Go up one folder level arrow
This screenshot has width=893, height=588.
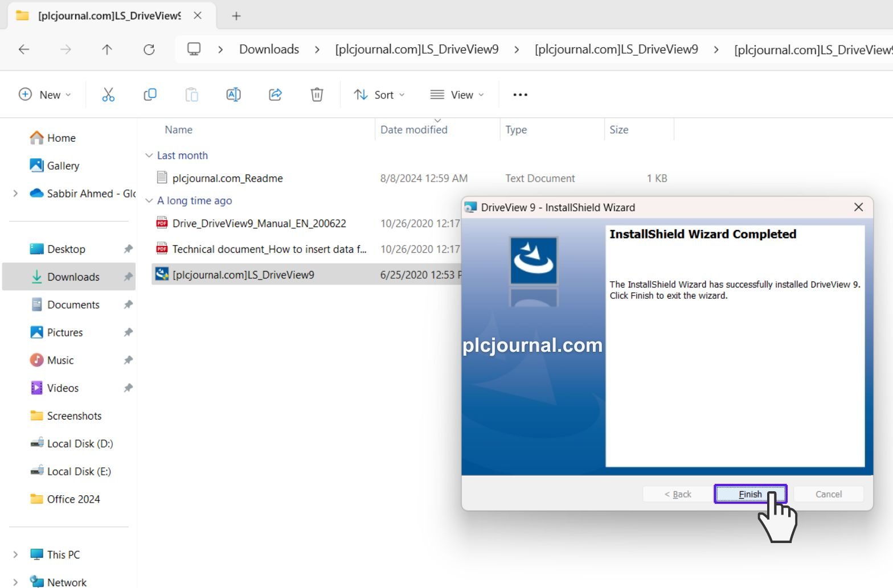coord(107,50)
